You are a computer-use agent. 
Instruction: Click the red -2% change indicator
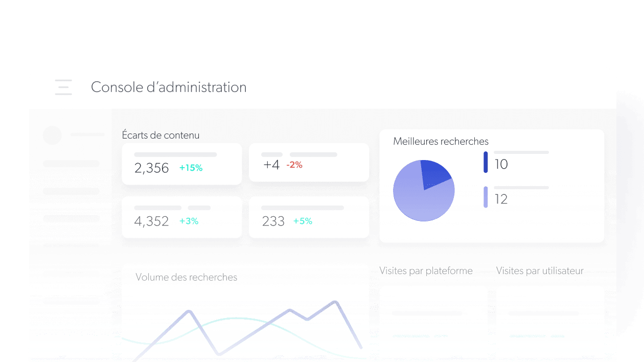tap(294, 165)
